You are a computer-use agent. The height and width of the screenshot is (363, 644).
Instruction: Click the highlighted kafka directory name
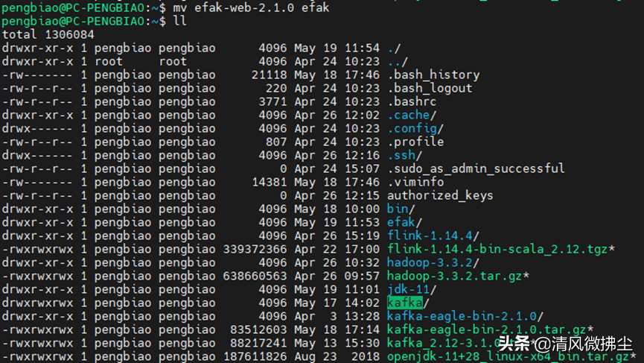404,303
